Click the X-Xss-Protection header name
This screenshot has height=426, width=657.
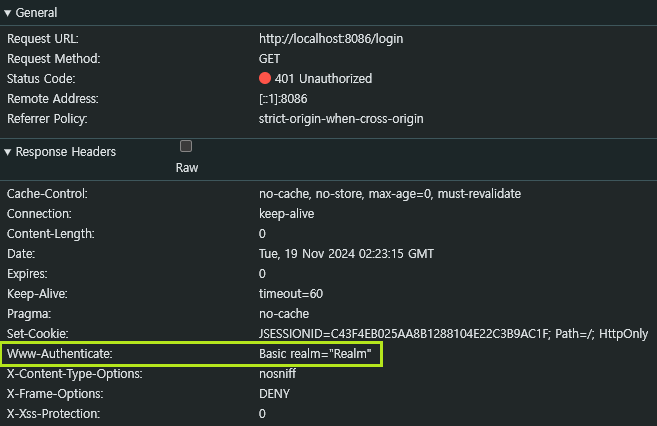52,414
